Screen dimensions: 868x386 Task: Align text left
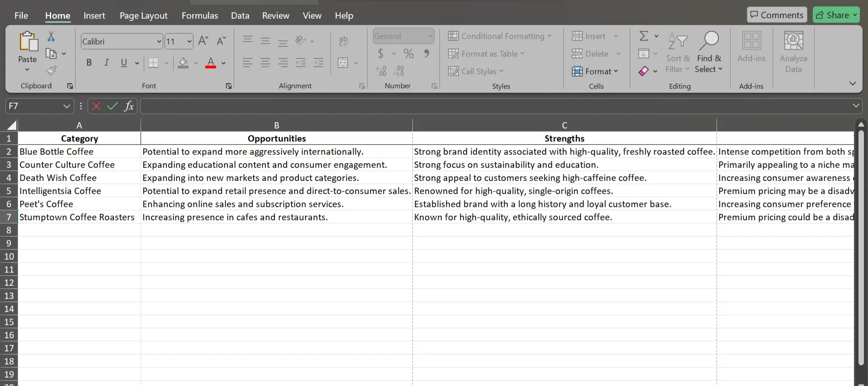247,63
